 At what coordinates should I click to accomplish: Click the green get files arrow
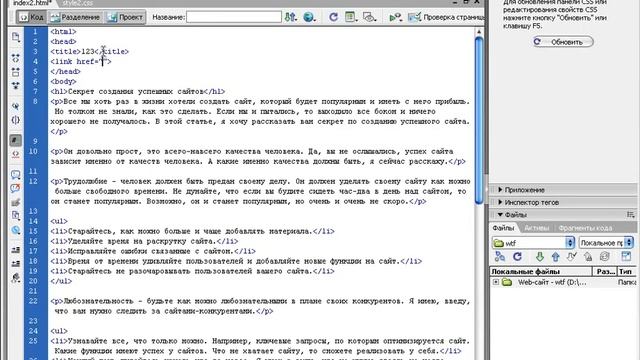[540, 257]
